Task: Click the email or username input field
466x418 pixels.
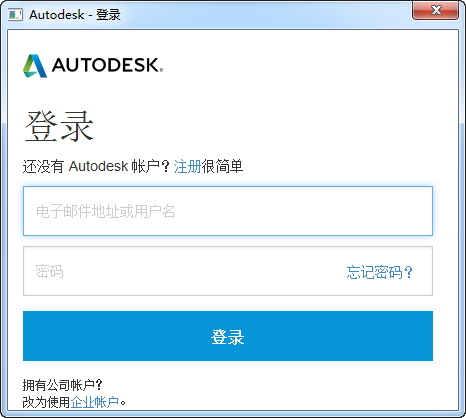Action: pos(228,211)
